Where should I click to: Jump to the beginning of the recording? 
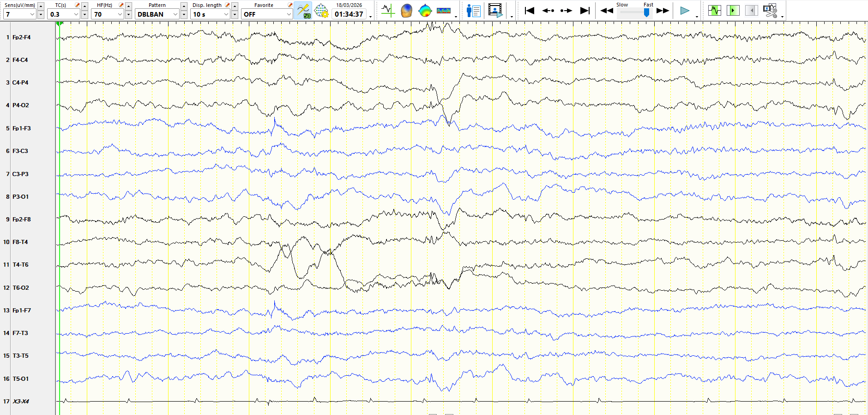530,10
